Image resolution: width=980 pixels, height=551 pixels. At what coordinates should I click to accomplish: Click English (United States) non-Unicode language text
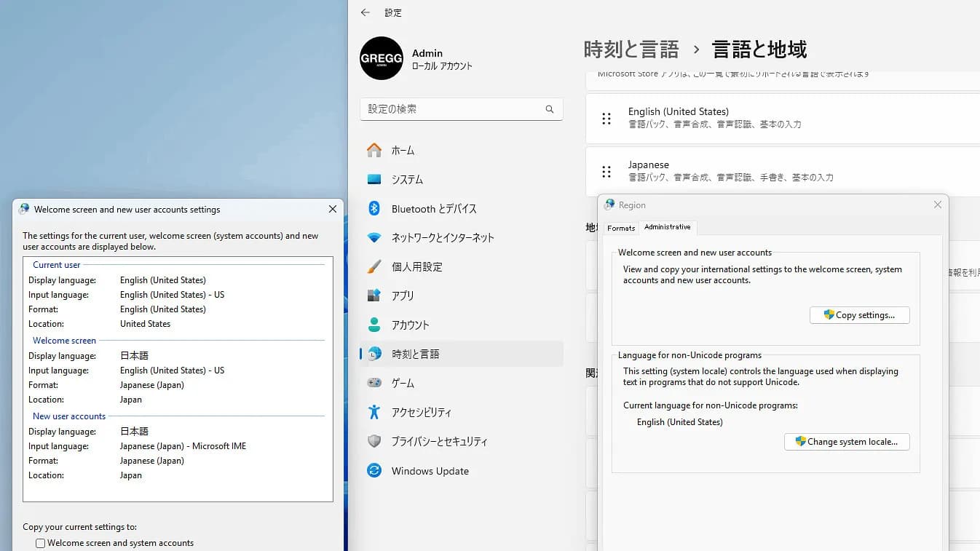pos(680,422)
